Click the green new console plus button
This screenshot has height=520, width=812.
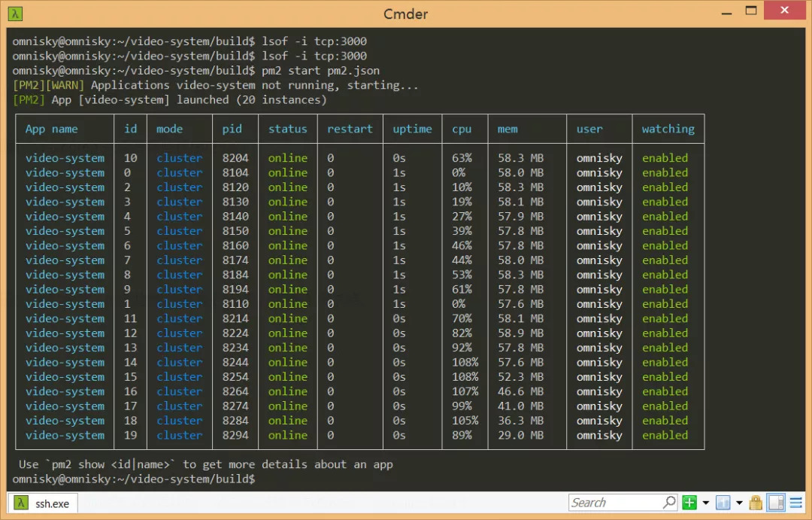[689, 503]
